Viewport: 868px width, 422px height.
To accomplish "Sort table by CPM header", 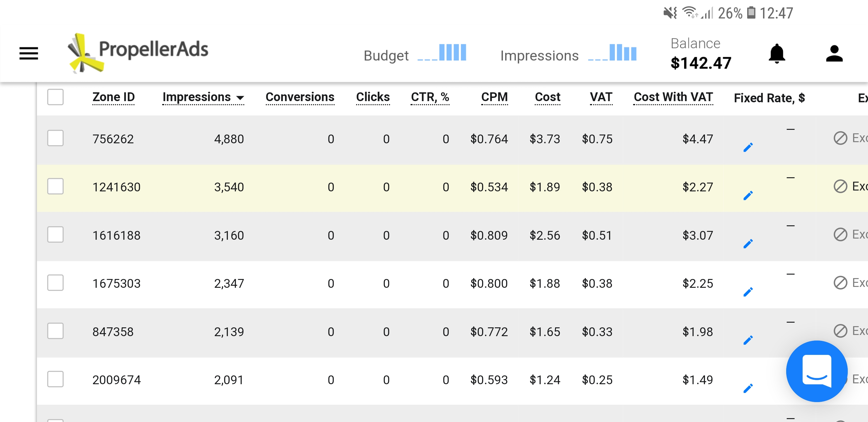I will click(x=494, y=97).
